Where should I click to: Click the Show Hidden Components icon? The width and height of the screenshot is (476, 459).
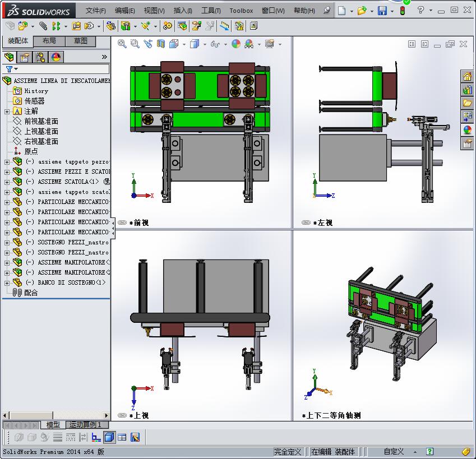tap(111, 26)
